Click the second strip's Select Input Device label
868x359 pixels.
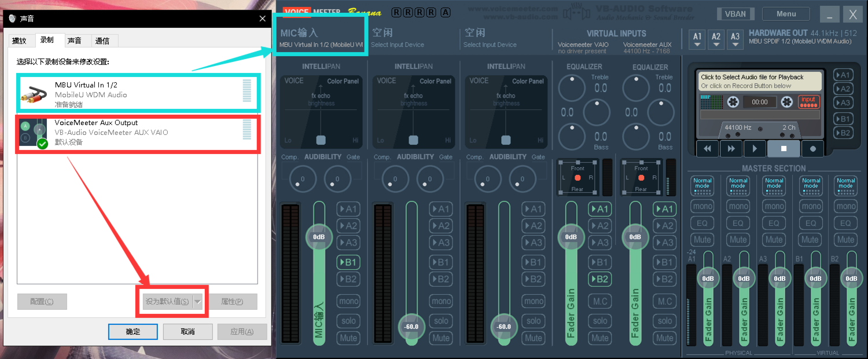pyautogui.click(x=398, y=45)
